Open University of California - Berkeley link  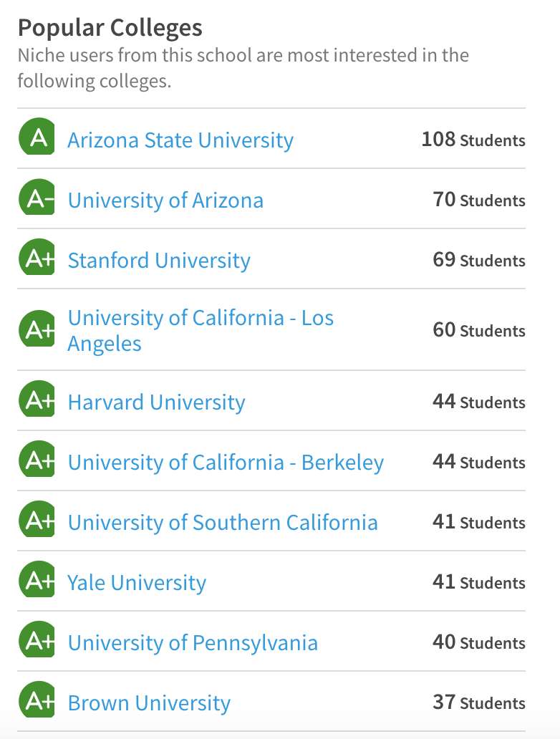226,462
